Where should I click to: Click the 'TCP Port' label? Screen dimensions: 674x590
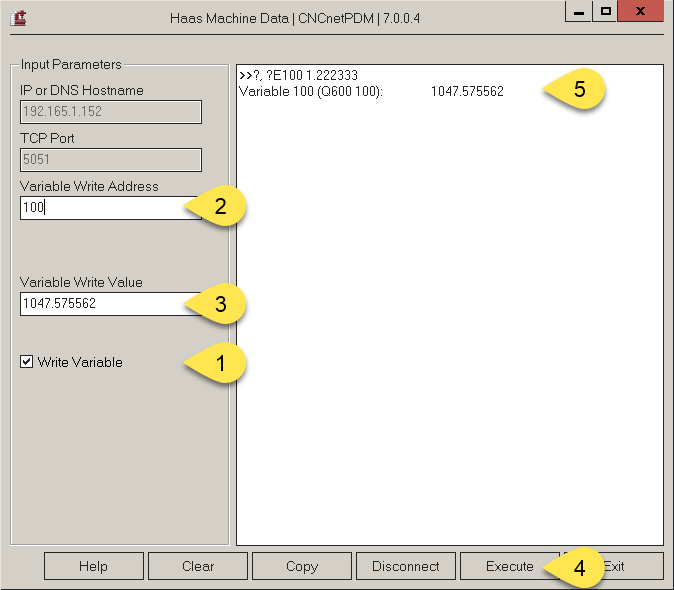pyautogui.click(x=47, y=138)
